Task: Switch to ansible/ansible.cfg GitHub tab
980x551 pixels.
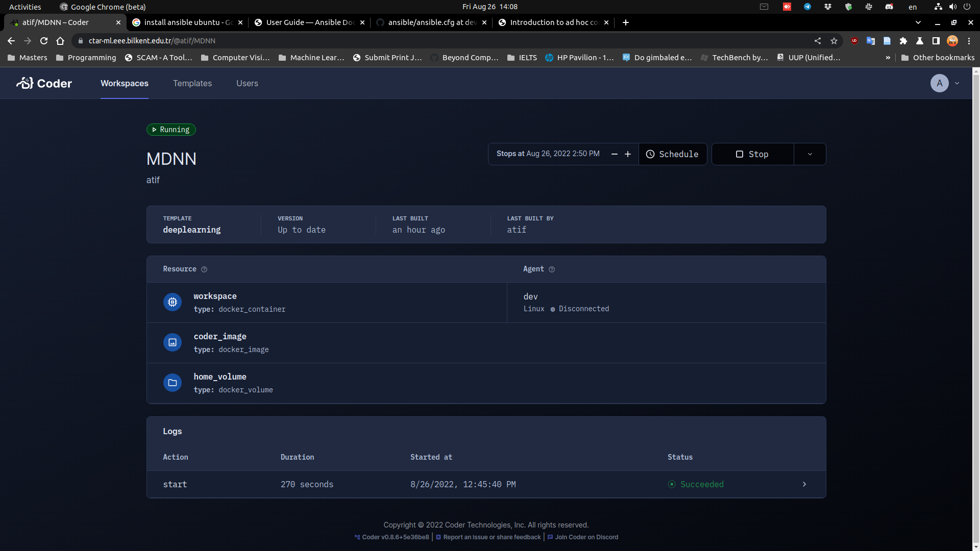Action: [x=431, y=22]
